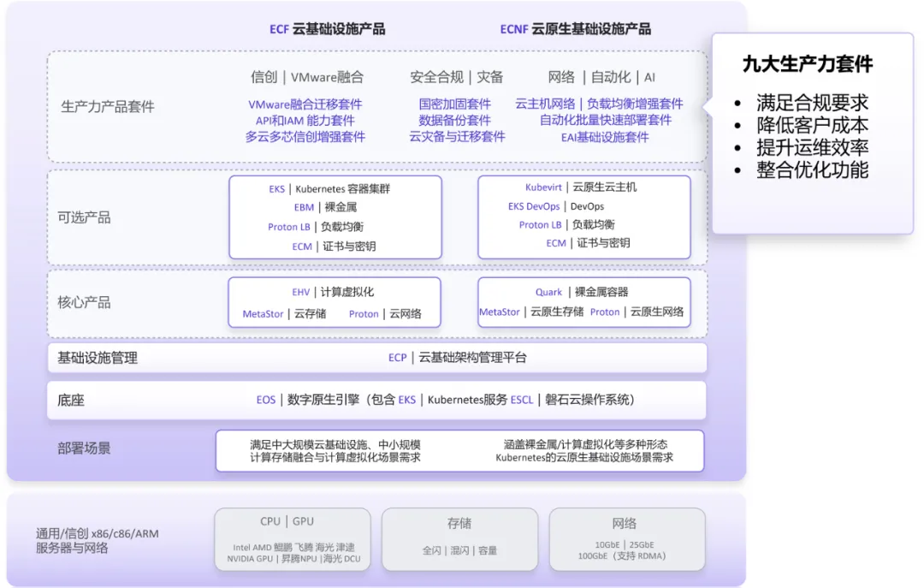The height and width of the screenshot is (588, 924).
Task: Click the 核心产品 row label
Action: pyautogui.click(x=84, y=302)
